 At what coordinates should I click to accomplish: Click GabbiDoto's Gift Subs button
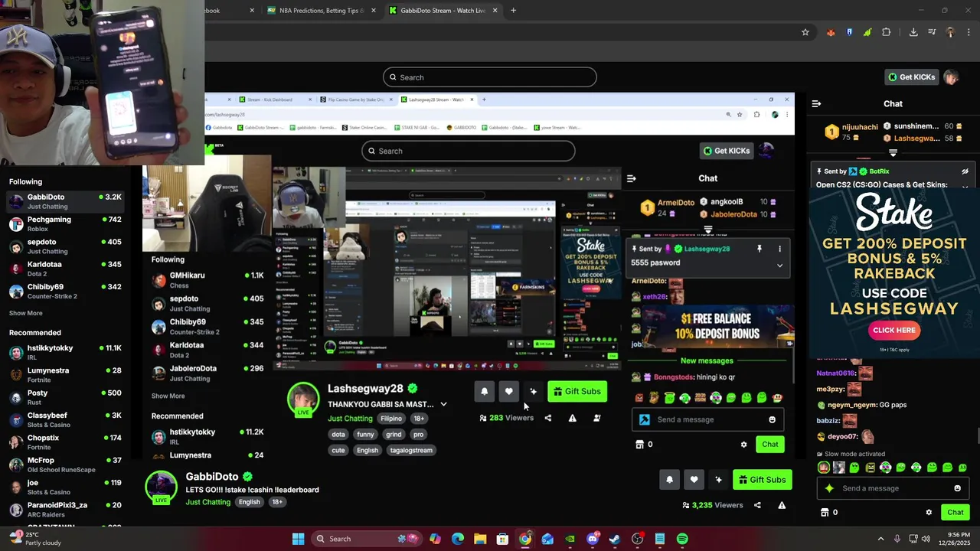tap(763, 480)
